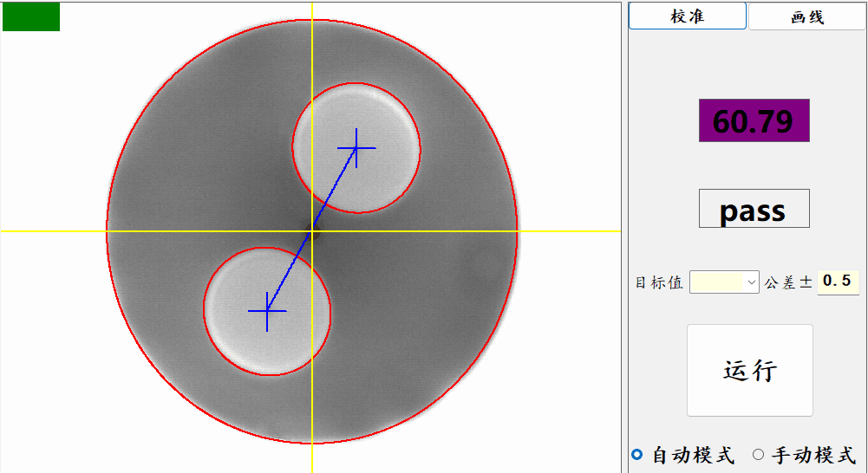Click the 运行 button
Image resolution: width=868 pixels, height=473 pixels.
750,370
